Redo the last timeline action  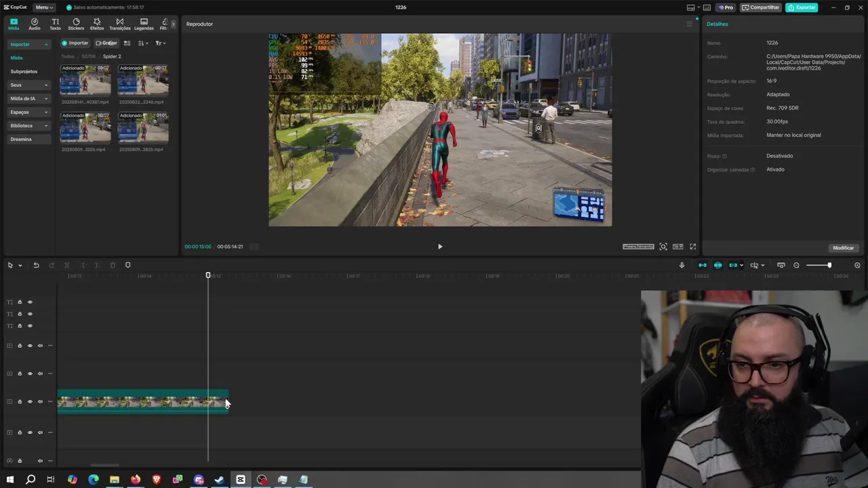coord(52,265)
